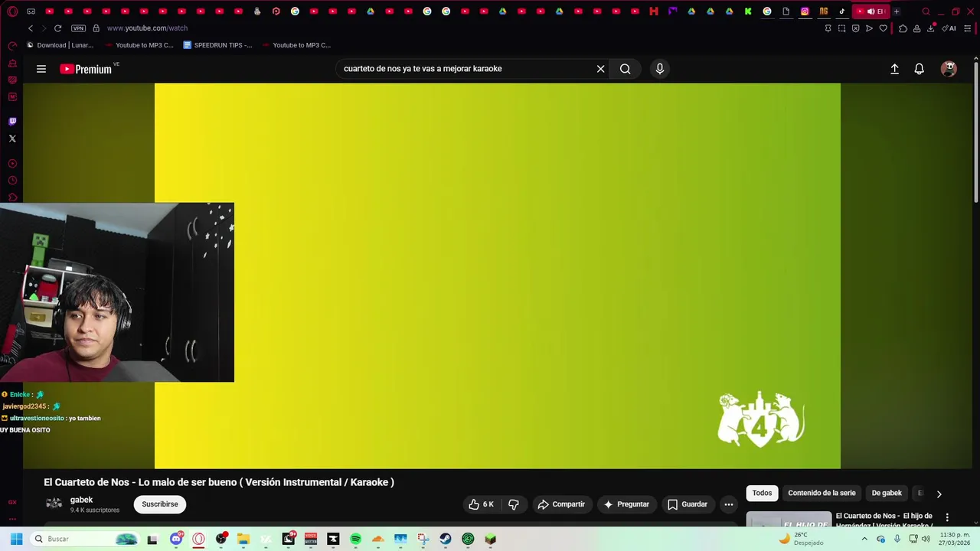Open the YouTube hamburger guide menu

click(41, 69)
